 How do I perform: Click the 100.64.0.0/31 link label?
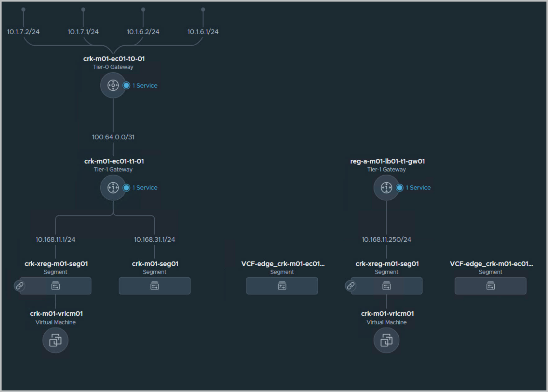113,137
